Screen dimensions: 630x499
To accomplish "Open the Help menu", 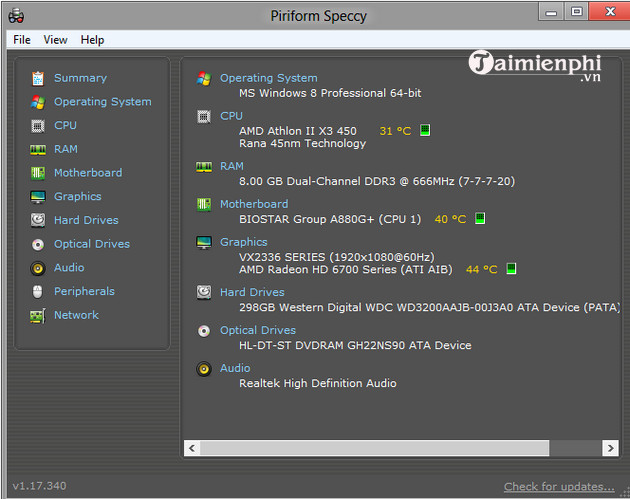I will (x=92, y=40).
